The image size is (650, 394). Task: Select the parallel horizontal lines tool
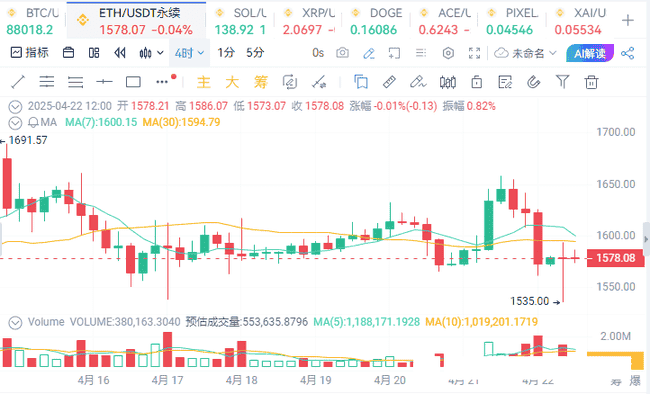coord(75,82)
